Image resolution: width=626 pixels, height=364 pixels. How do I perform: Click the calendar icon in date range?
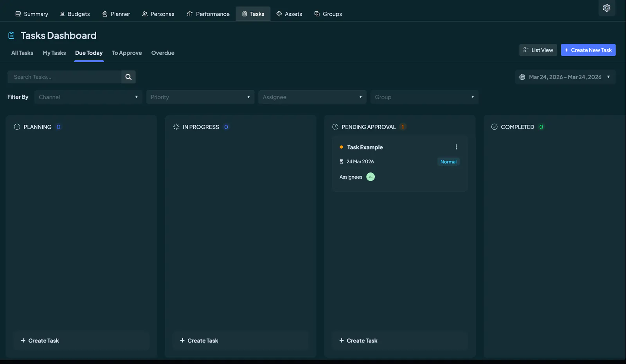(x=522, y=77)
